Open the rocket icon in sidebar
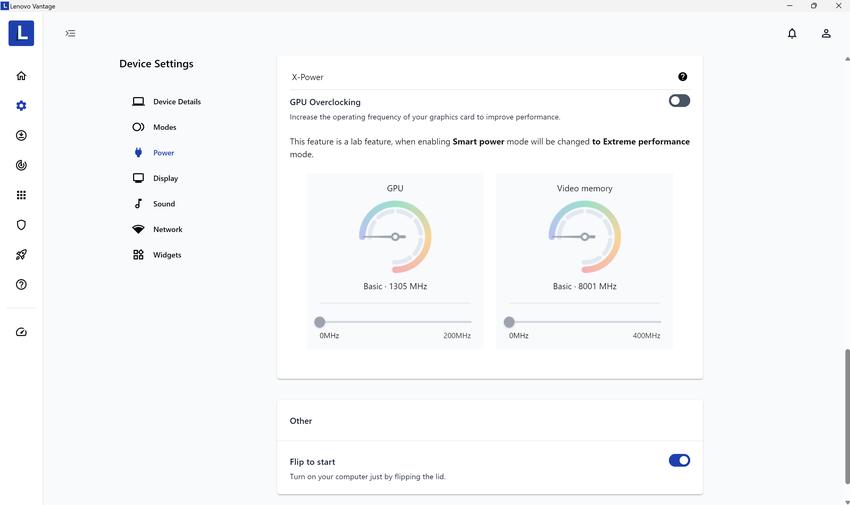 coord(21,255)
